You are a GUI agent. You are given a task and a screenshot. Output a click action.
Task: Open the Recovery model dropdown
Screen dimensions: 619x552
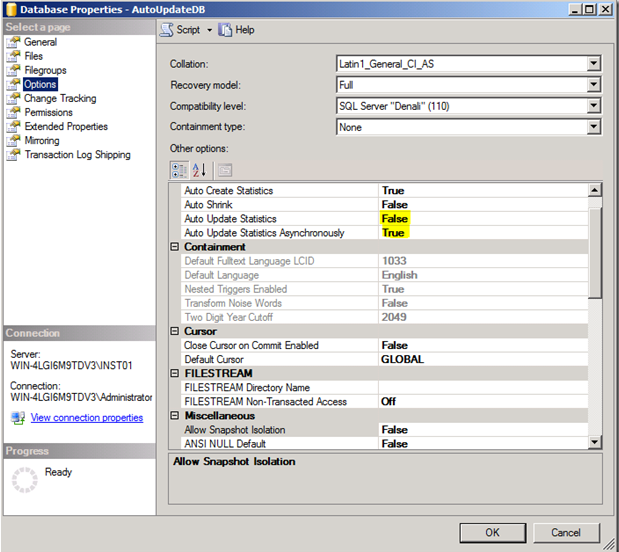coord(594,85)
